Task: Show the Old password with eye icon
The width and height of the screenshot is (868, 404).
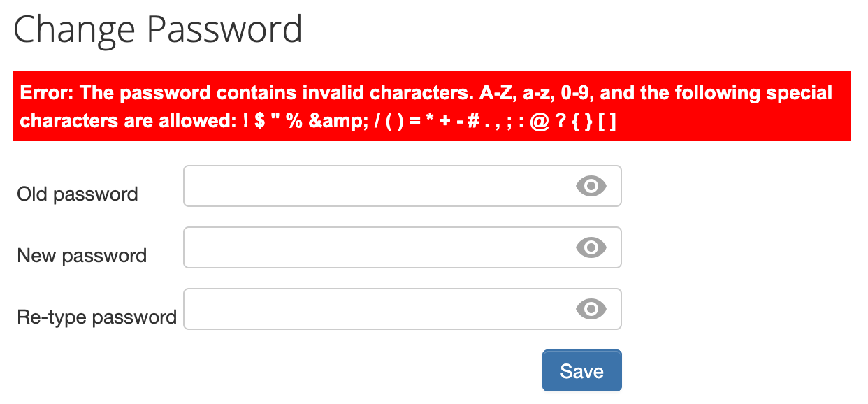Action: (x=591, y=186)
